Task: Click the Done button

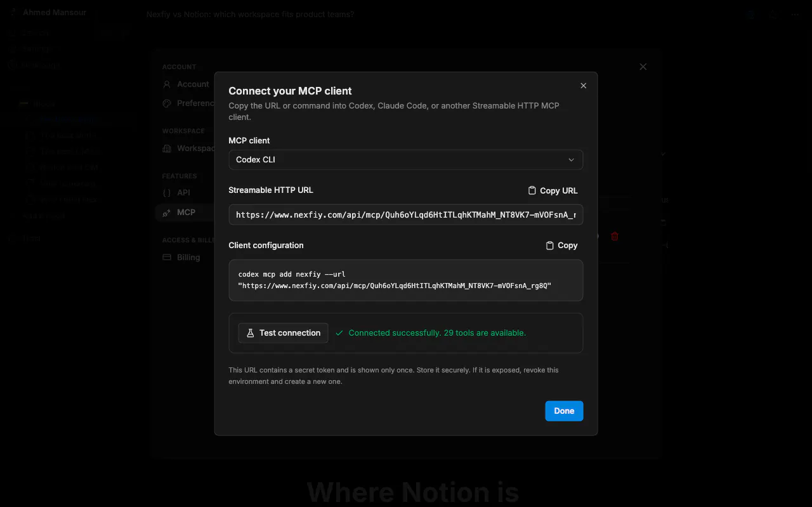Action: tap(564, 411)
